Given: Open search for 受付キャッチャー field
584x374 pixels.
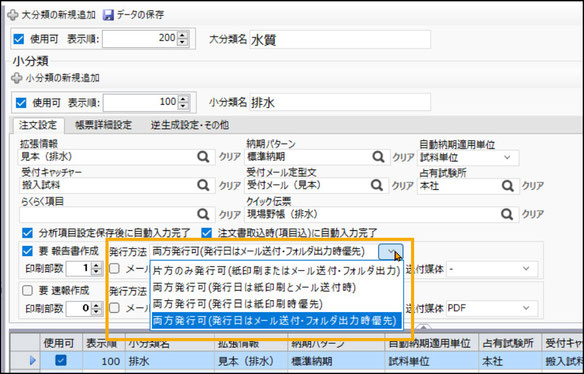Looking at the screenshot, I should (203, 185).
